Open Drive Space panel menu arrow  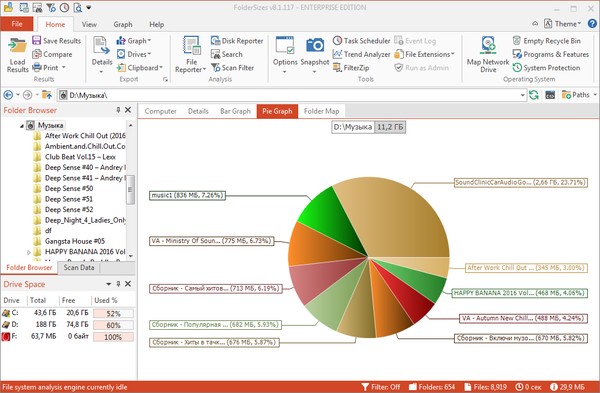click(x=109, y=284)
